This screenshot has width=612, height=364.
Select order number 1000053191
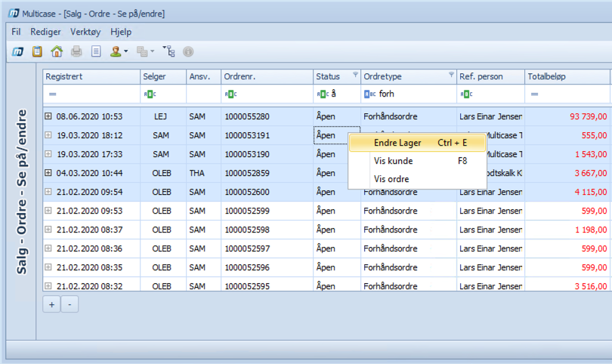(x=247, y=135)
